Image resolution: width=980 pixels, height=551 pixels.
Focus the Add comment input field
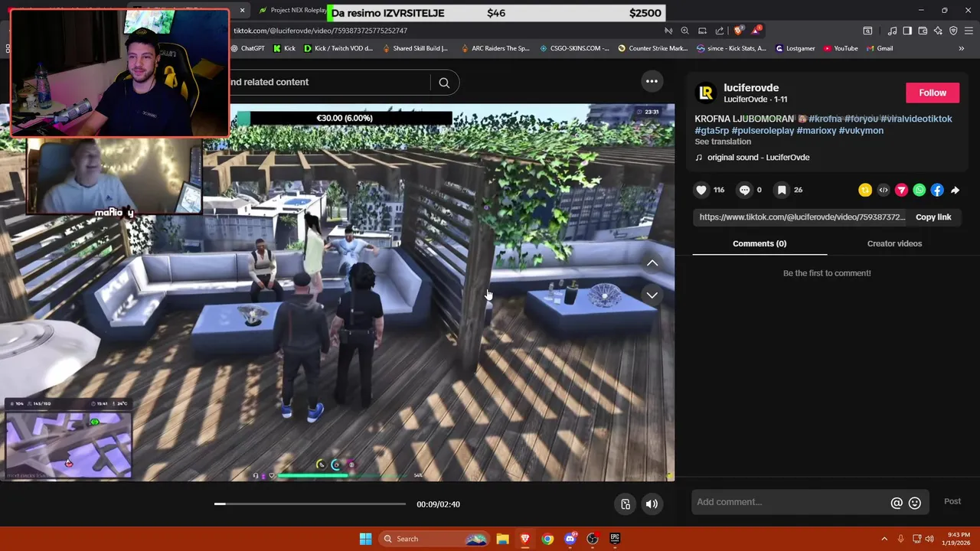pos(791,502)
